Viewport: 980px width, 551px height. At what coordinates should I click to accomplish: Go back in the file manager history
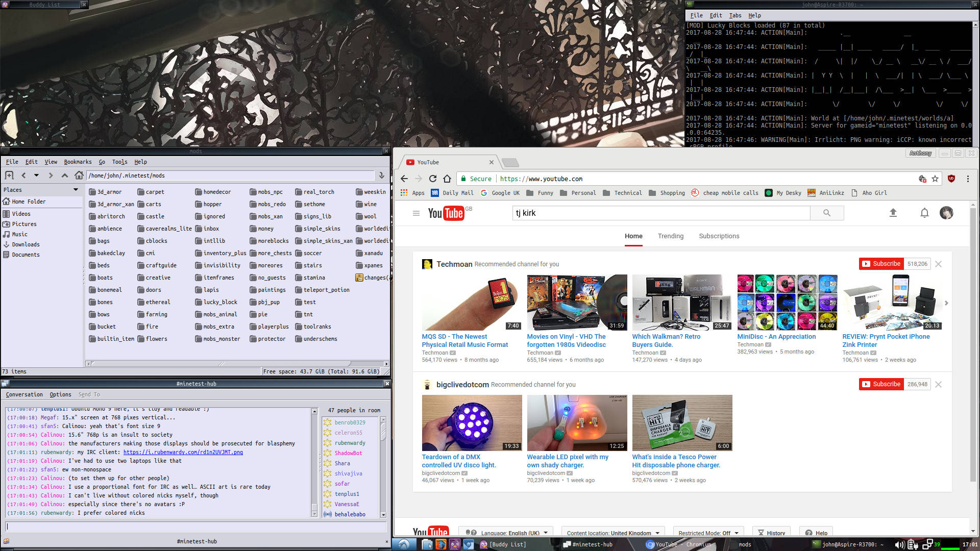pyautogui.click(x=23, y=176)
